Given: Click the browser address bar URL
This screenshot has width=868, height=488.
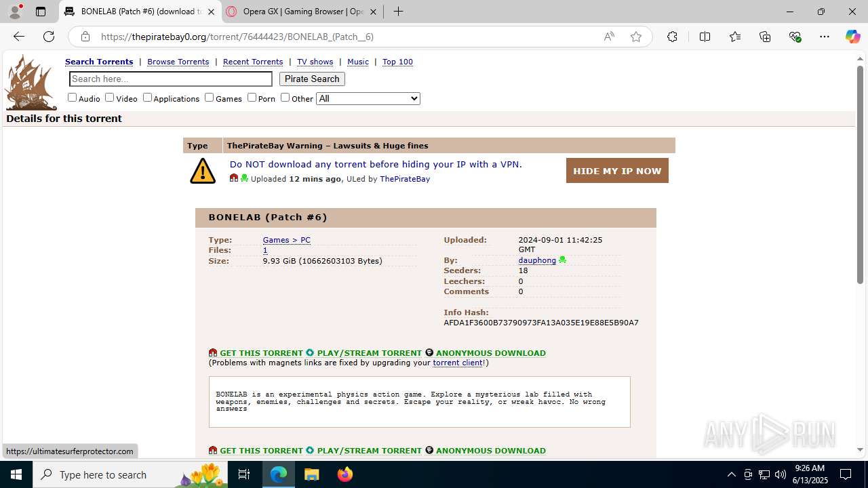Looking at the screenshot, I should point(237,37).
